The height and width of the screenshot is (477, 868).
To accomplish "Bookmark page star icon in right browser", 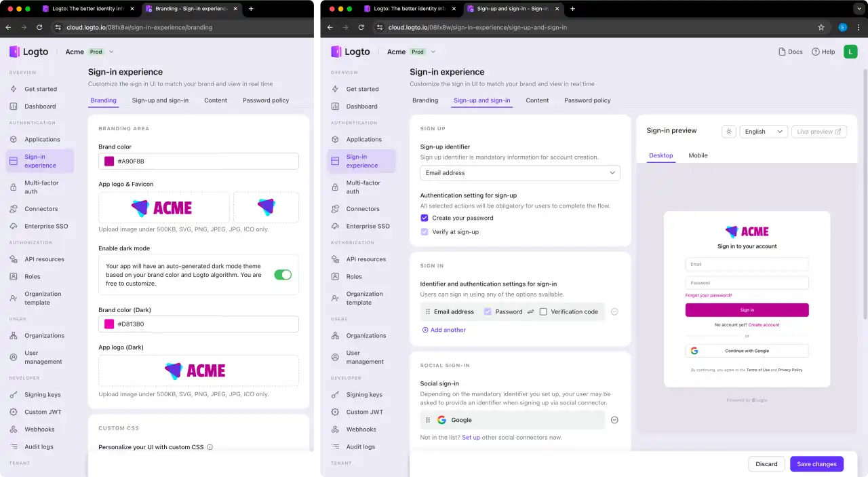I will (821, 27).
